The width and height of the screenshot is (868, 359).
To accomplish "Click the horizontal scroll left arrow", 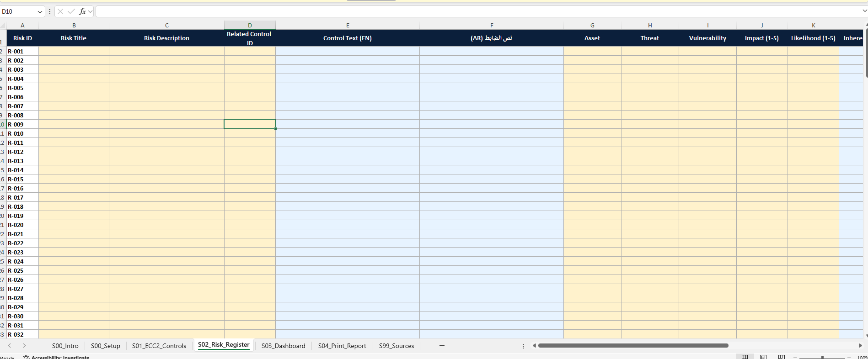I will coord(534,346).
